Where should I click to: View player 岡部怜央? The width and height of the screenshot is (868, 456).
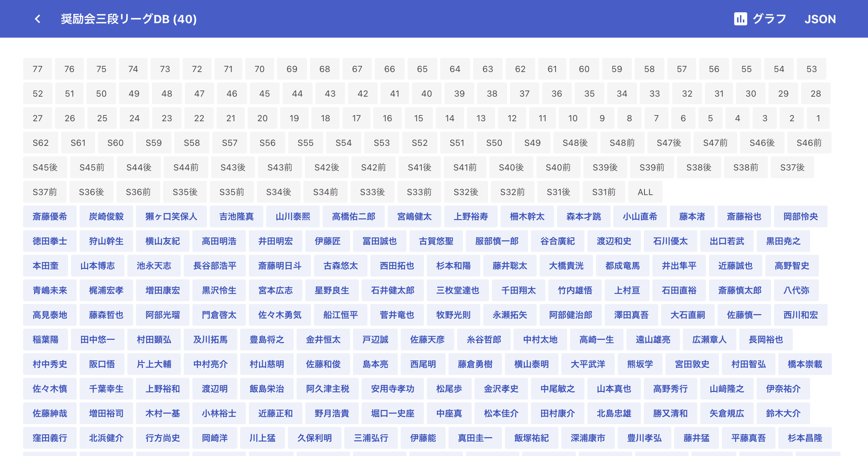point(801,216)
